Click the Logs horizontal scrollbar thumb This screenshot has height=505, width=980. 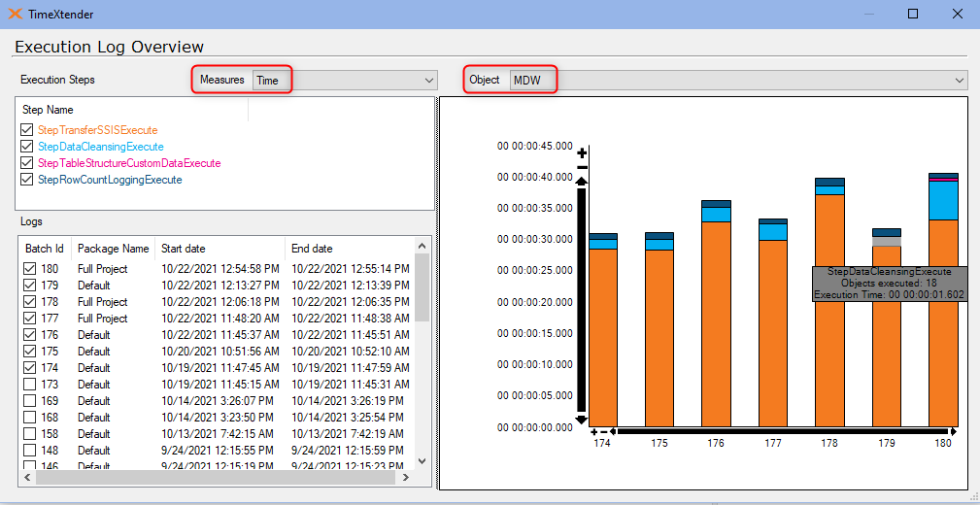click(216, 477)
